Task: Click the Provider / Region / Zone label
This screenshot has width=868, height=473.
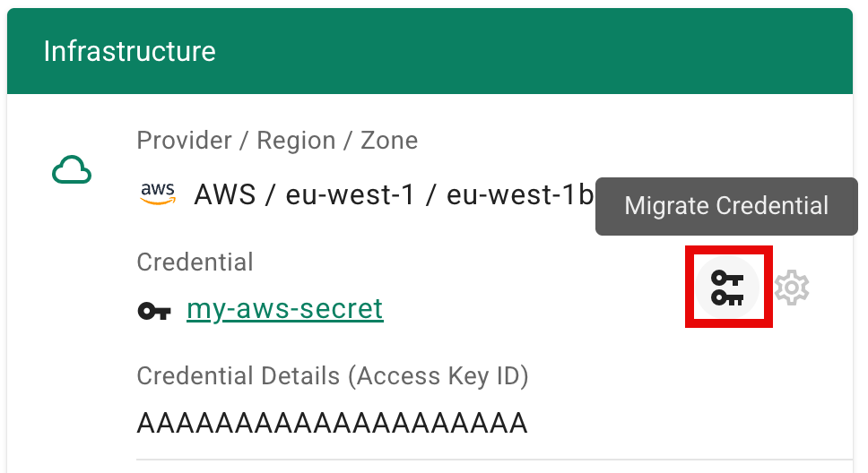Action: click(x=277, y=141)
